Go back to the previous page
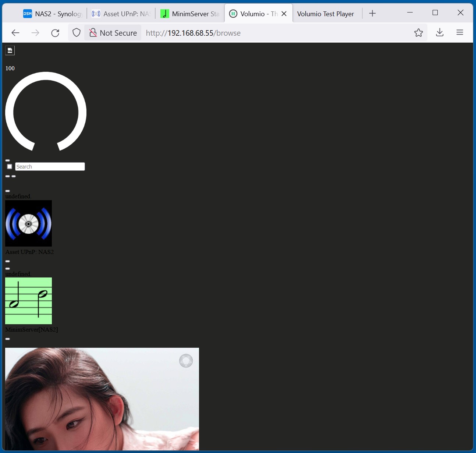Screen dimensions: 476x453 click(x=15, y=33)
